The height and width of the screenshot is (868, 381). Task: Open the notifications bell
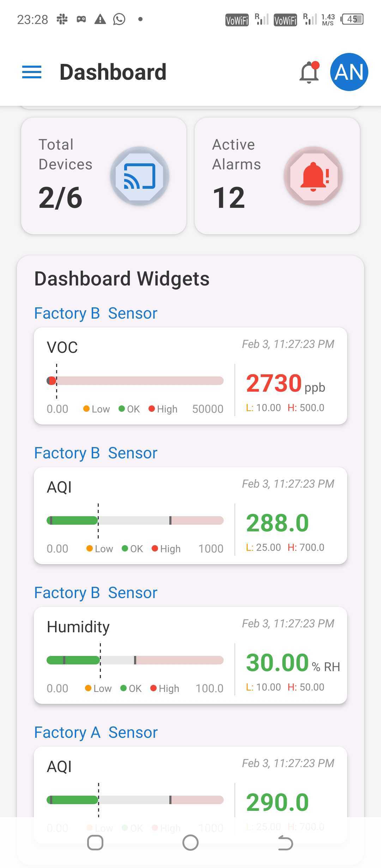click(309, 72)
